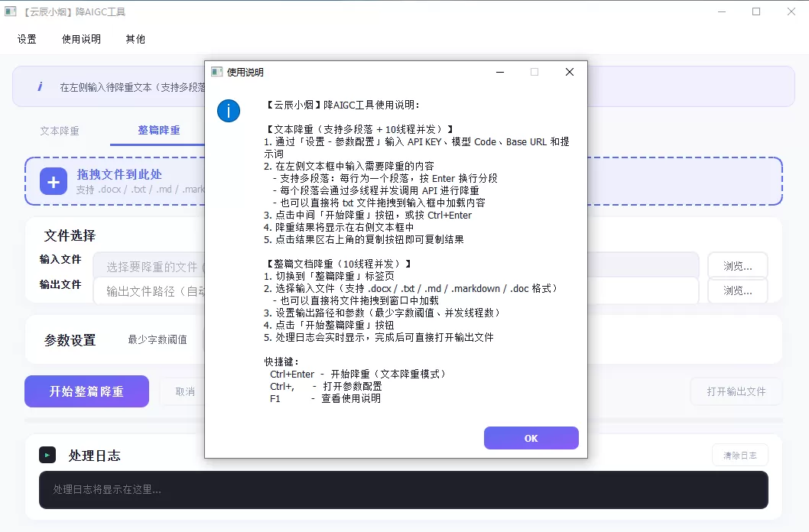
Task: Click the 使用说明 dialog title icon
Action: pos(216,72)
